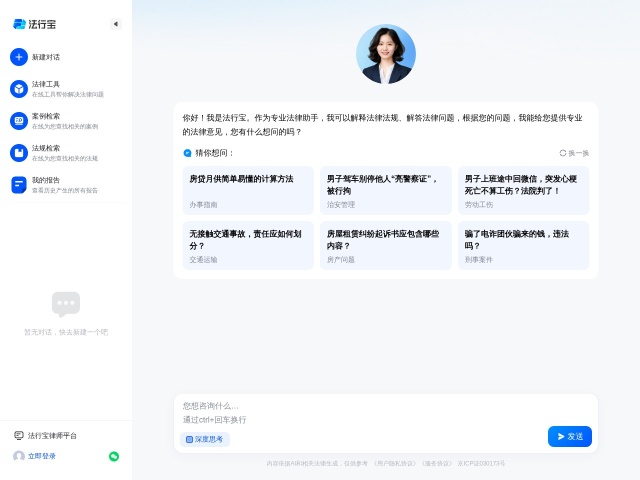Click the 治安管理 category tag
640x480 pixels.
click(x=341, y=204)
